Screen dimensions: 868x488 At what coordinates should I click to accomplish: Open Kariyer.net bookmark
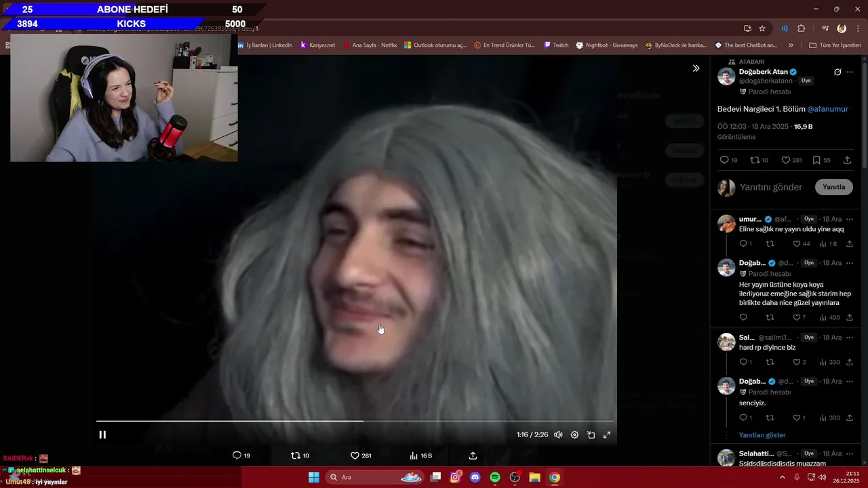pos(317,45)
